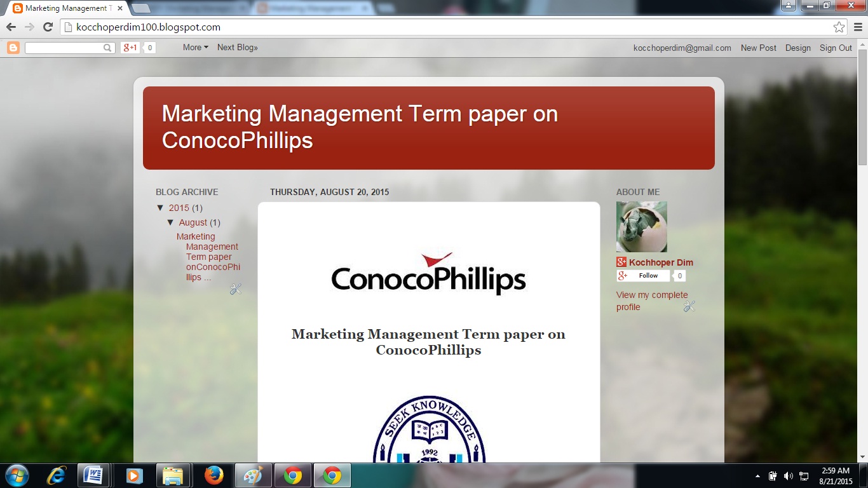The image size is (868, 488).
Task: Switch to the first Chrome taskbar icon
Action: coord(293,475)
